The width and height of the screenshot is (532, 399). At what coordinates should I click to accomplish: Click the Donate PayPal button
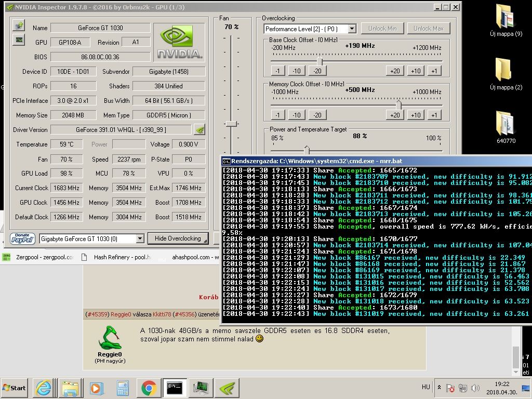tap(22, 238)
